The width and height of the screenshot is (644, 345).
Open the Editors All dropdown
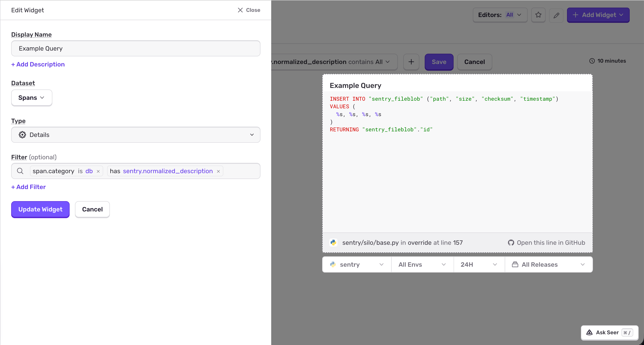point(500,15)
